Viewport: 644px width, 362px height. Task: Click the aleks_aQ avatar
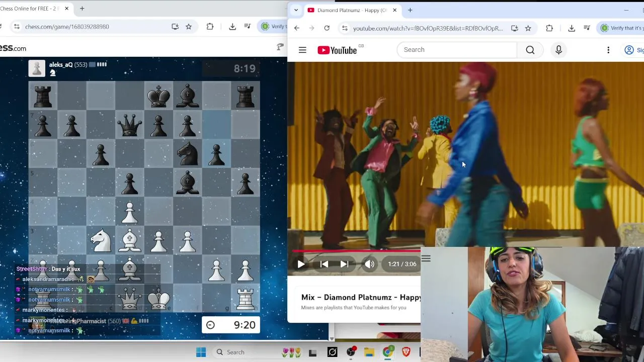coord(37,68)
